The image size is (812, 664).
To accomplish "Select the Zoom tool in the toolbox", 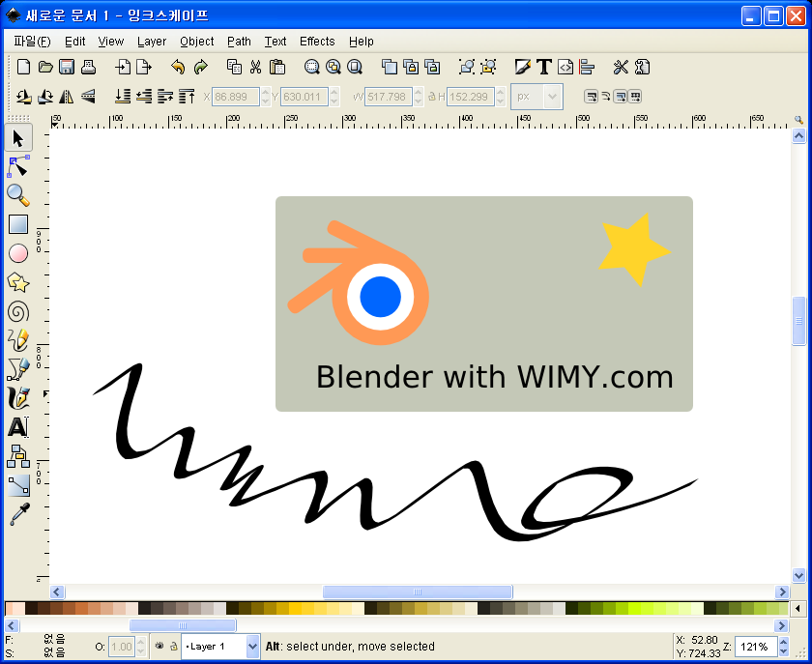I will (18, 196).
